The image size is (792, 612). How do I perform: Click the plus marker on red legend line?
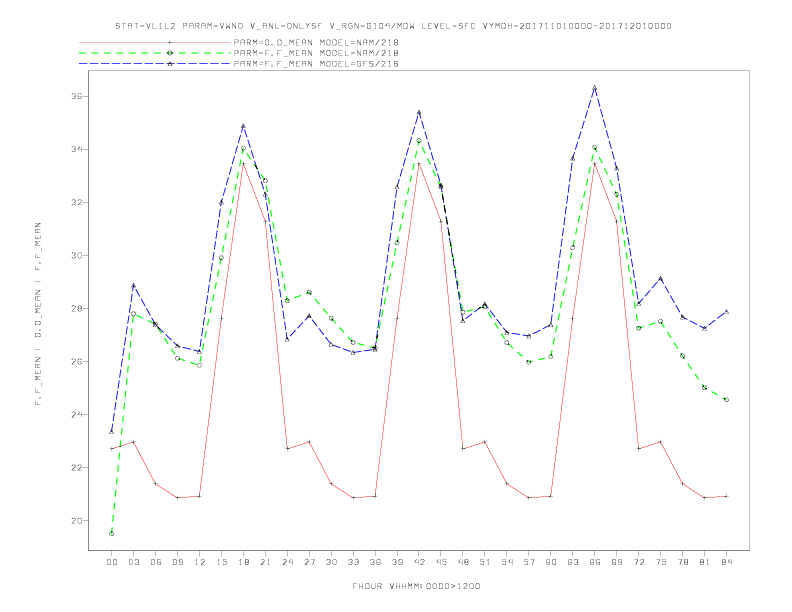[x=170, y=42]
